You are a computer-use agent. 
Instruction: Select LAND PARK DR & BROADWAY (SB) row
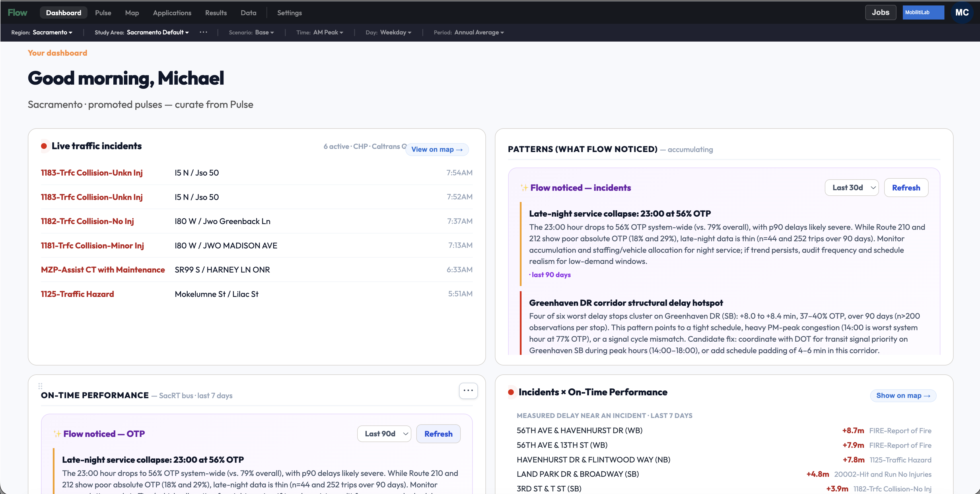[x=724, y=474]
